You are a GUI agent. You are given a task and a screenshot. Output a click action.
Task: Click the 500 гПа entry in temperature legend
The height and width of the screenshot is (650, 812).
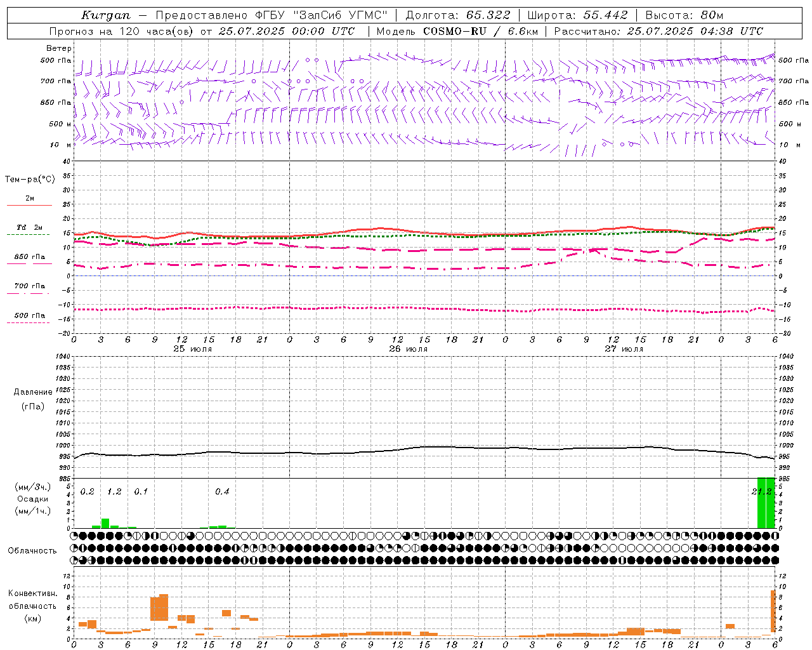(x=30, y=315)
